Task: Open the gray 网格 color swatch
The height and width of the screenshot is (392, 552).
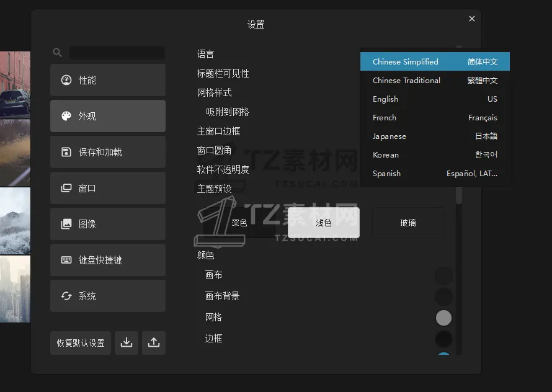Action: [x=443, y=318]
